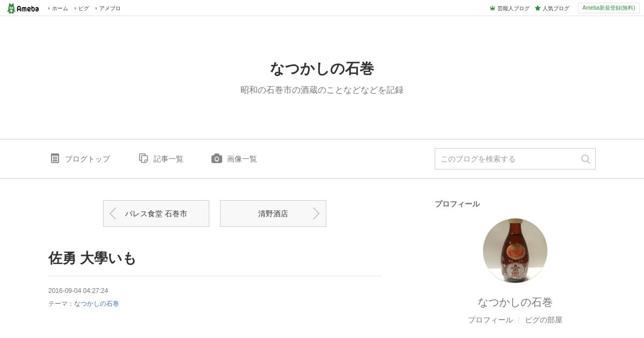The height and width of the screenshot is (338, 644).
Task: Open the プロフィール link under the avatar
Action: [491, 320]
